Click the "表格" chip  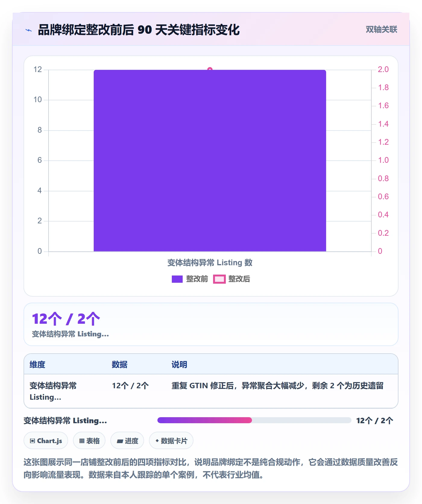[89, 441]
